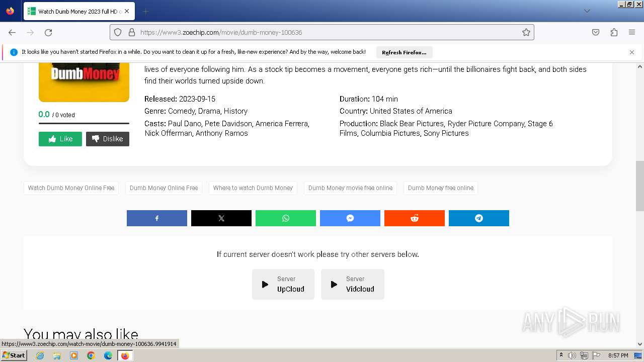Click the America Ferrera cast link
Image resolution: width=644 pixels, height=362 pixels.
[282, 124]
